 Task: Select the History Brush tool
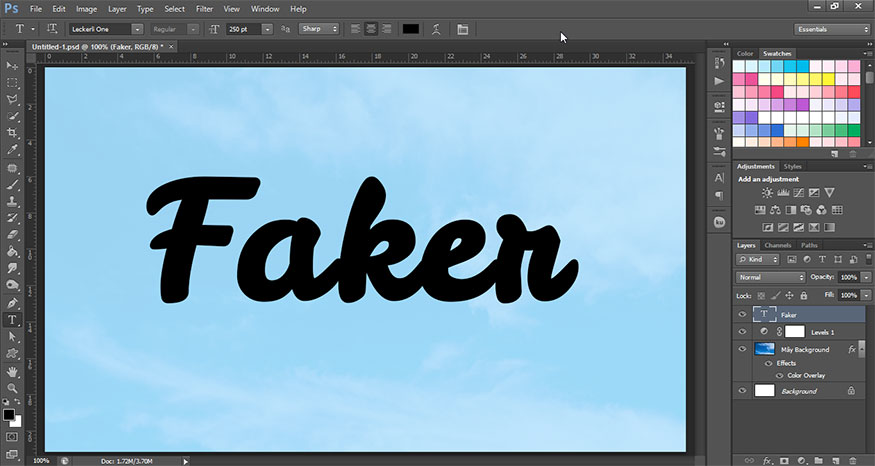tap(12, 218)
